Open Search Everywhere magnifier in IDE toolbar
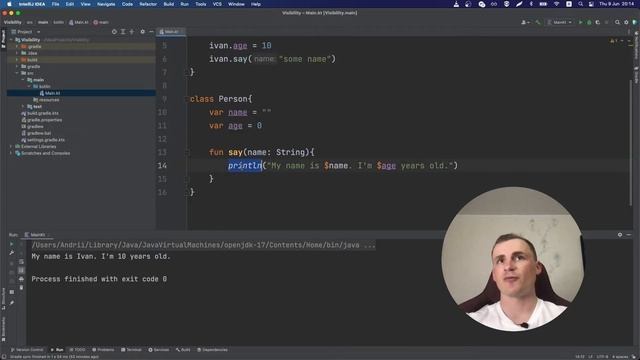 click(x=618, y=22)
